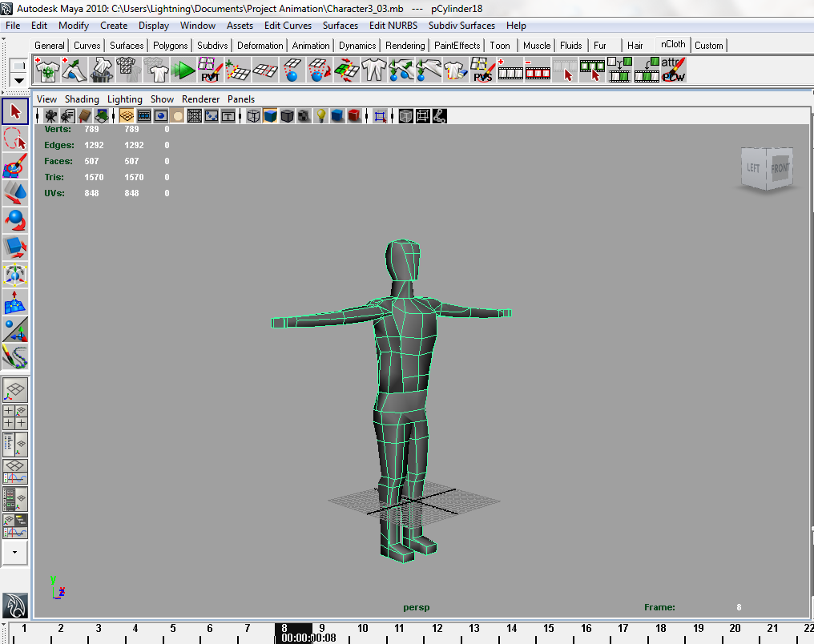Image resolution: width=814 pixels, height=644 pixels.
Task: Toggle X-ray display cube icon
Action: pos(405,115)
